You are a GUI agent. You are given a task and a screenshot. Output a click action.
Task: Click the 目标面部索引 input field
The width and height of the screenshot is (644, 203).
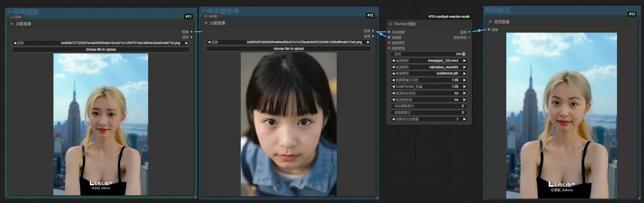tap(429, 106)
